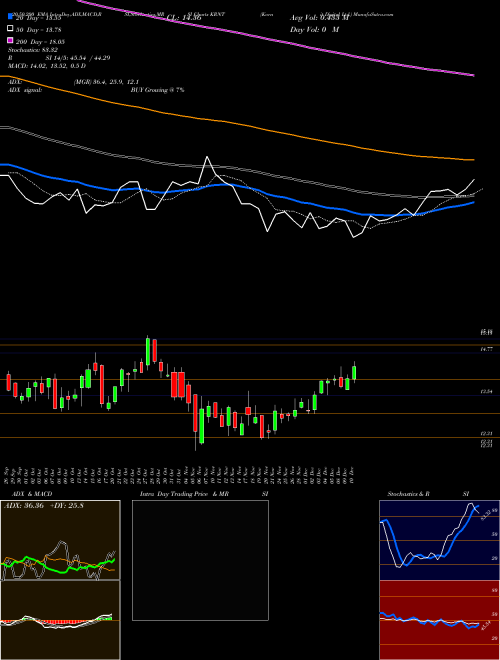Open the MACD histogram panel below ADX
Screen dimensions: 500x660
[x=60, y=620]
